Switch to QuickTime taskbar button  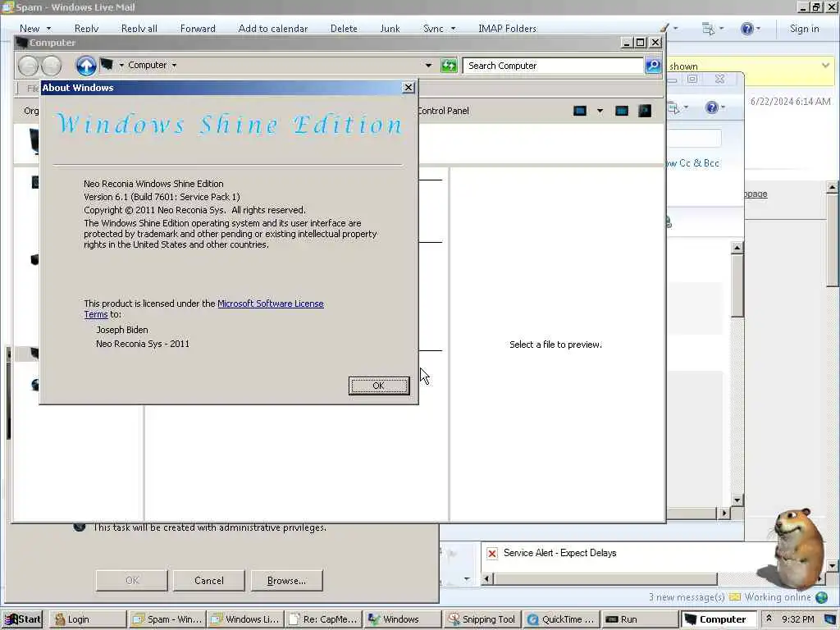point(559,620)
